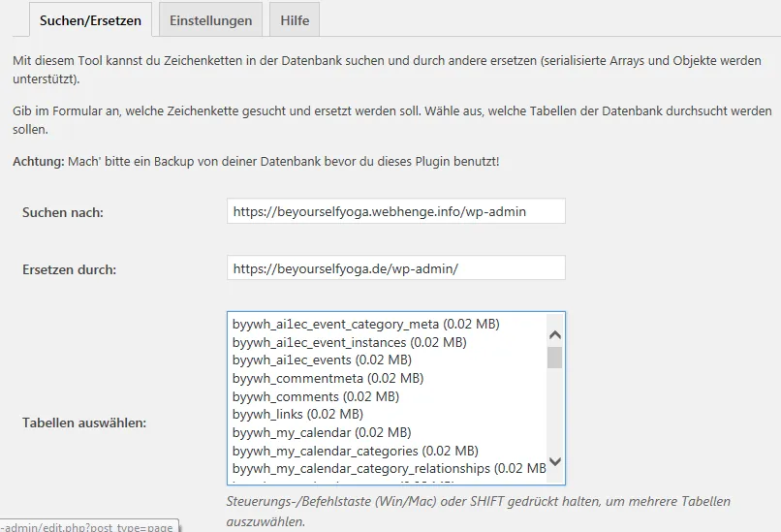Switch to the Hilfe tab

(x=295, y=20)
